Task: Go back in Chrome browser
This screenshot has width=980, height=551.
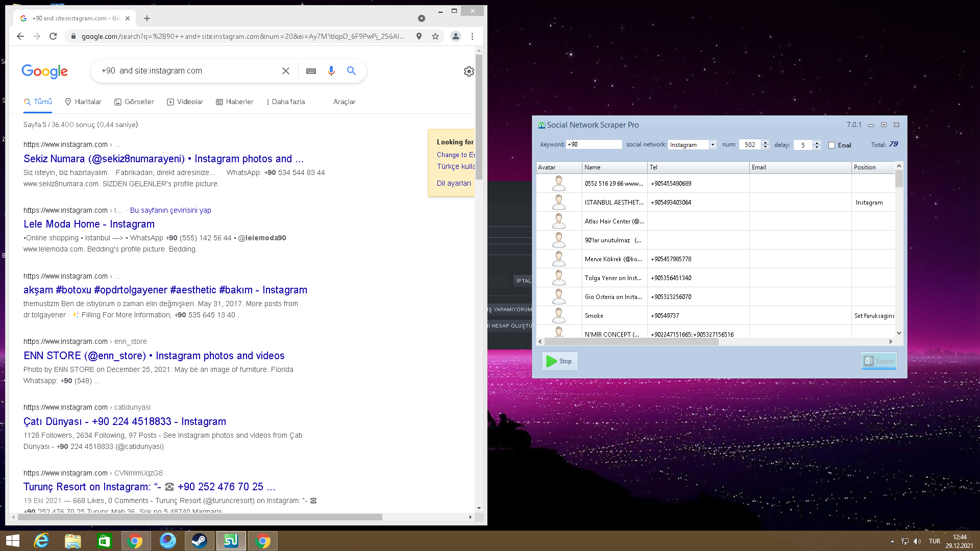Action: point(20,36)
